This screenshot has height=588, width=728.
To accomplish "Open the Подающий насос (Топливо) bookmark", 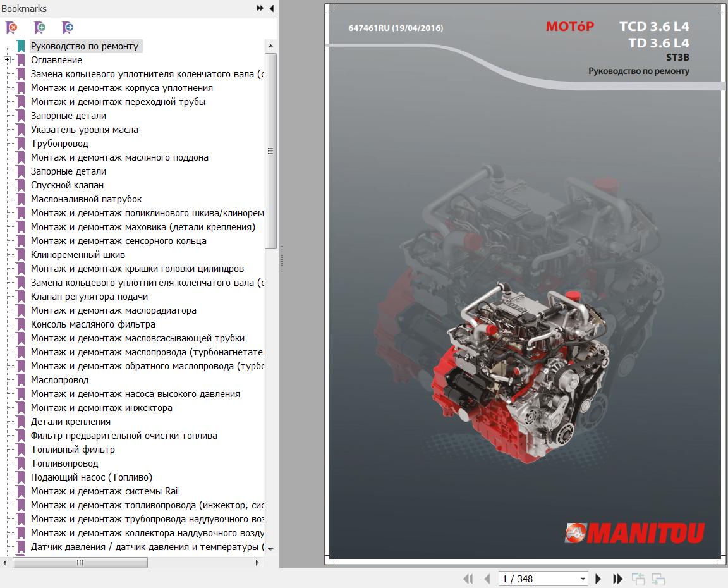I will [92, 477].
